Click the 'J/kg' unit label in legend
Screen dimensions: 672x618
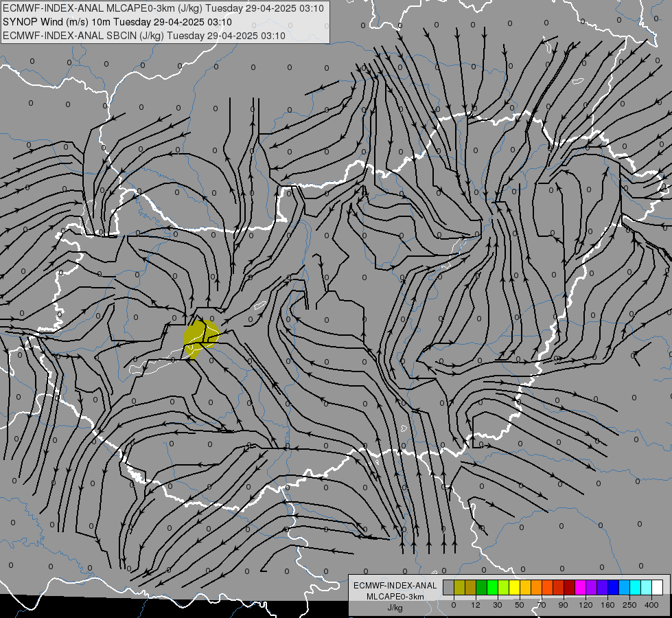pos(395,608)
